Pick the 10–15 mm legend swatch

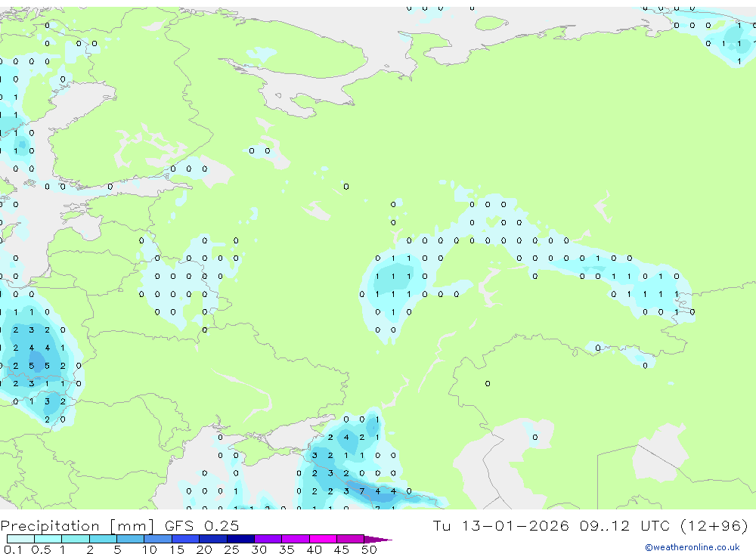[x=158, y=539]
